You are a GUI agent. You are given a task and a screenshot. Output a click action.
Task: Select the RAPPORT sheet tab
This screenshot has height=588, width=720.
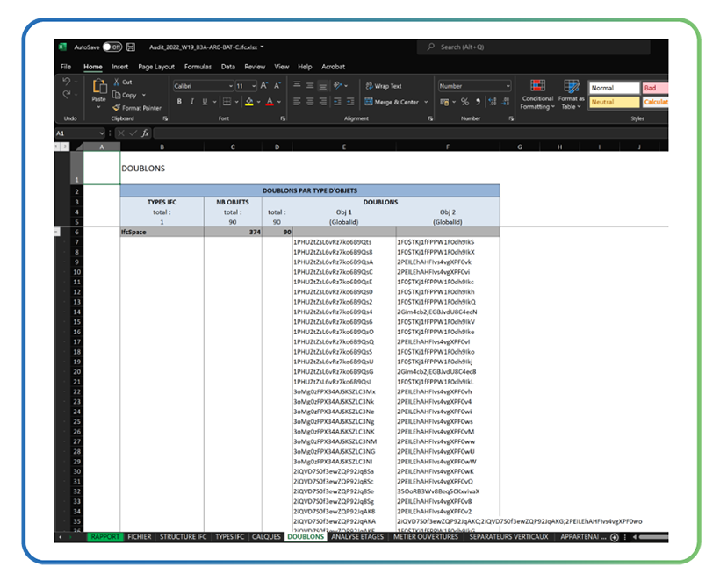[105, 537]
